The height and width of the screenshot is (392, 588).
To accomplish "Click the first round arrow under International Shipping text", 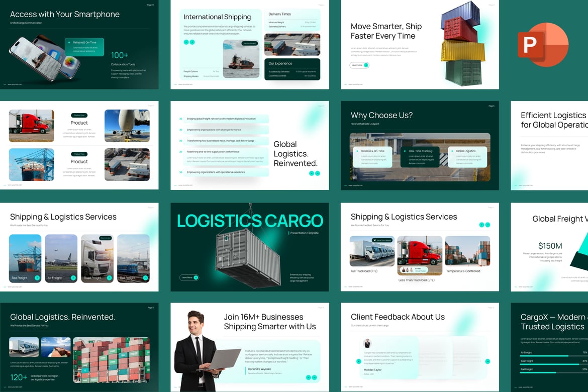I will pos(186,42).
